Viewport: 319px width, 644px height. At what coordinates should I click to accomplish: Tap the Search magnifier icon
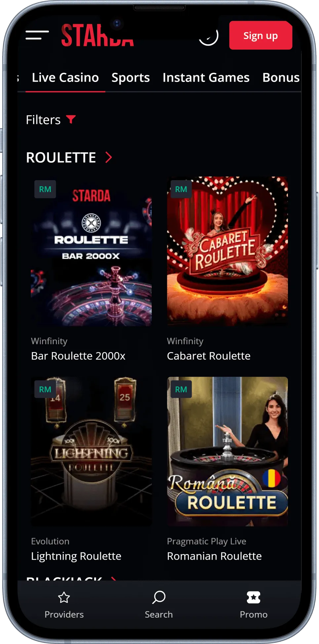point(159,597)
